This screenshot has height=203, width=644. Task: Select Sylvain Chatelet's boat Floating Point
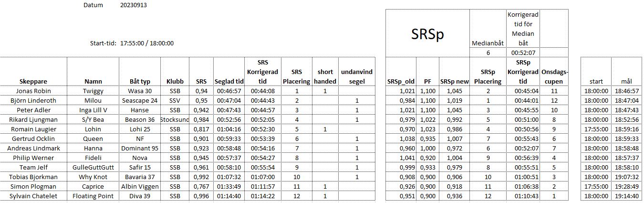point(90,196)
